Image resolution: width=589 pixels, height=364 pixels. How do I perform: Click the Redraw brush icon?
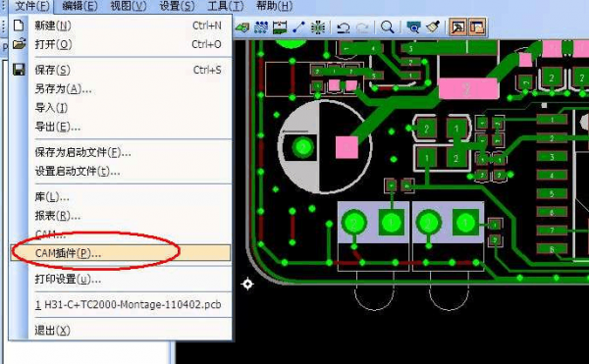(x=433, y=27)
